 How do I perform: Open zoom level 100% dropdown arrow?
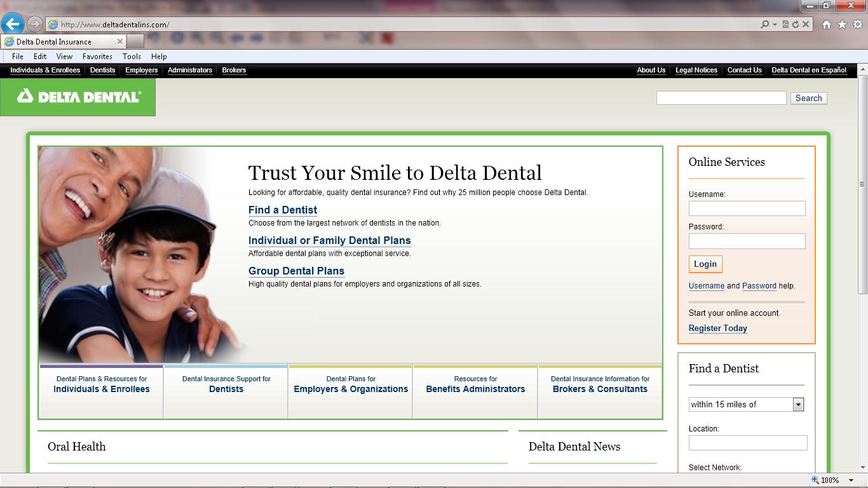[x=851, y=480]
